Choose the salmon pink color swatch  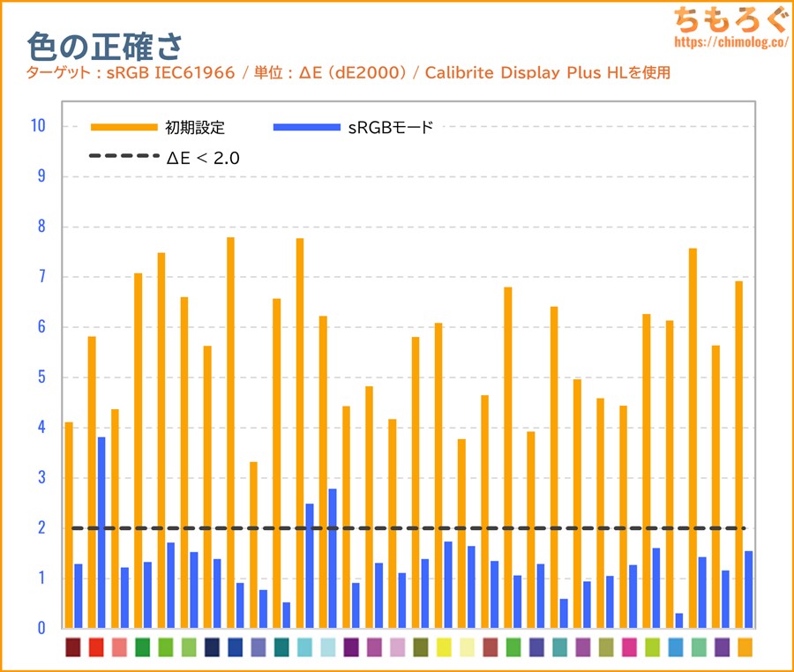click(119, 647)
